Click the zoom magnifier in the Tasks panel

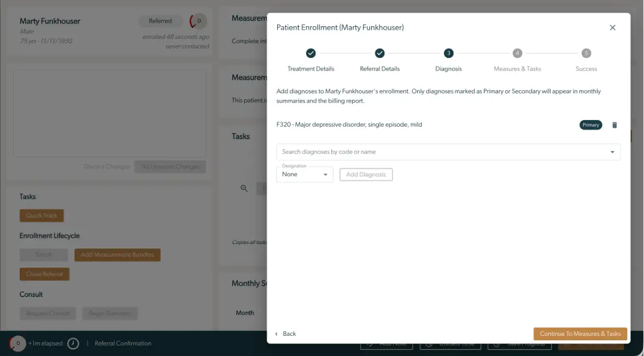coord(244,188)
